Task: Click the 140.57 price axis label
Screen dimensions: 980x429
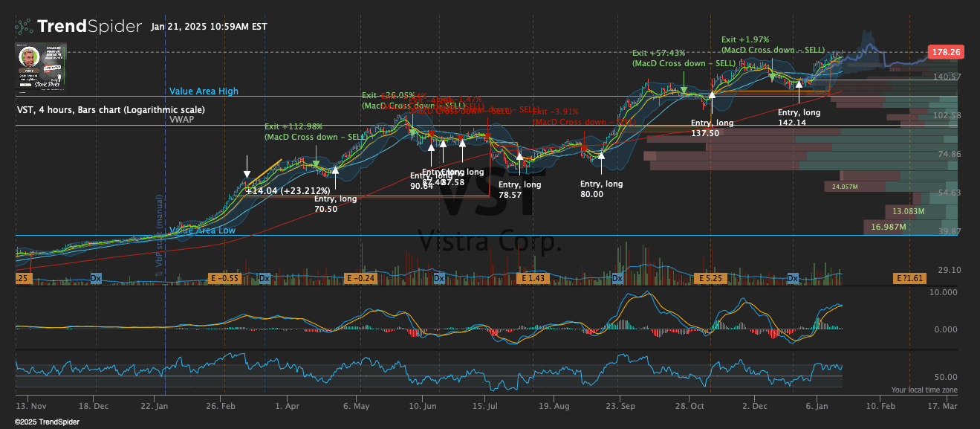Action: tap(947, 77)
